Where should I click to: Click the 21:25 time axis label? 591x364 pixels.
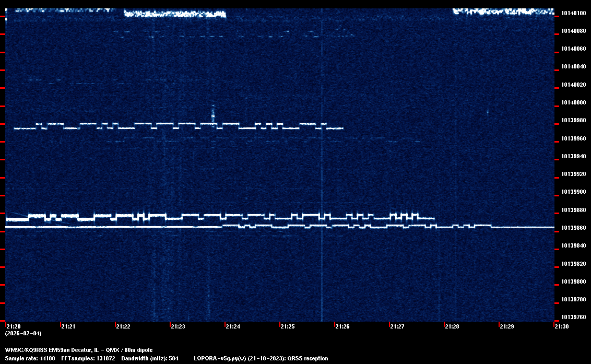pos(287,327)
